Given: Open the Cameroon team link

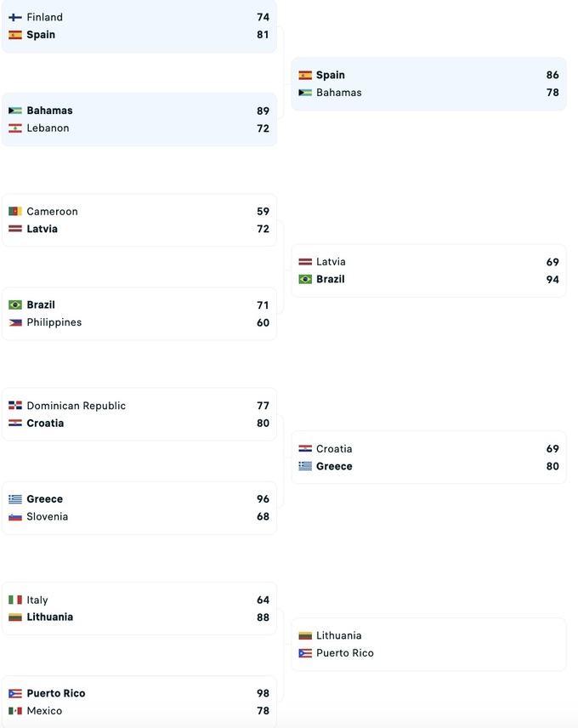Looking at the screenshot, I should 52,212.
